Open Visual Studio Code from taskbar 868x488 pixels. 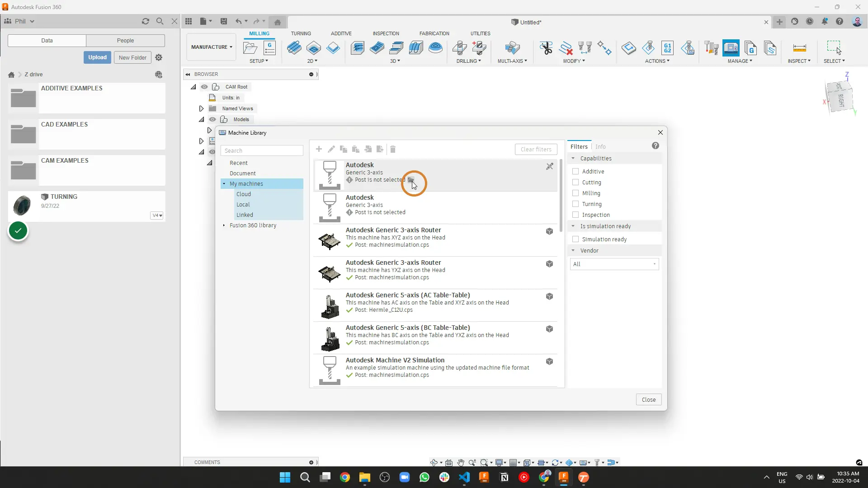pos(464,477)
